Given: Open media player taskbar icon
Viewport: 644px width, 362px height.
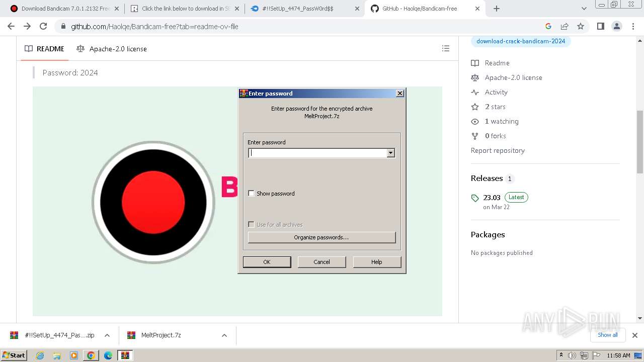Looking at the screenshot, I should click(x=74, y=355).
